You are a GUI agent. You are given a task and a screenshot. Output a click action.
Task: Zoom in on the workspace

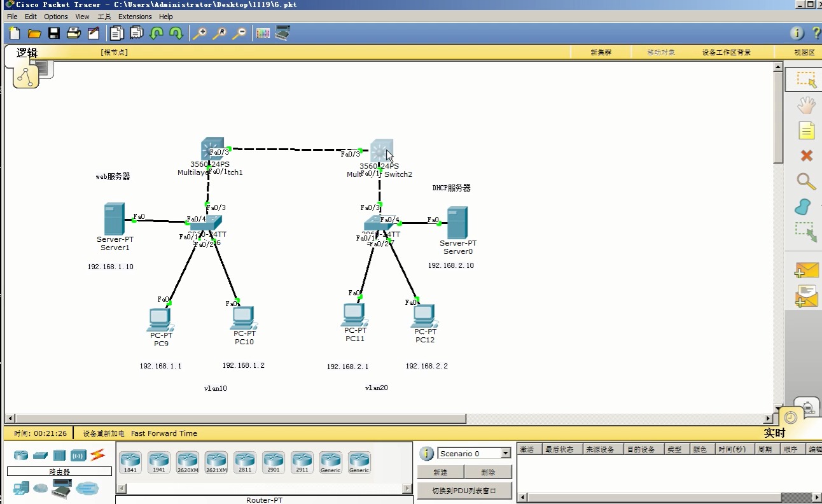[x=200, y=34]
